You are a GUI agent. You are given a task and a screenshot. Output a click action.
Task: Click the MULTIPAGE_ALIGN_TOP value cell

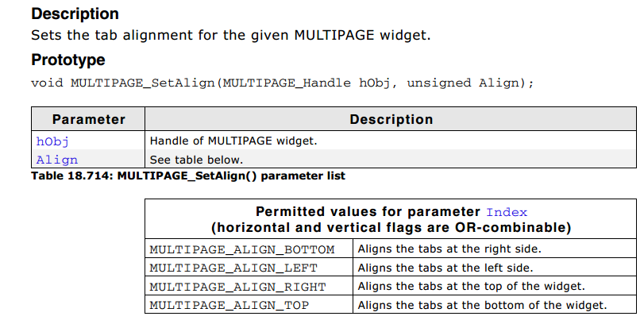click(249, 304)
